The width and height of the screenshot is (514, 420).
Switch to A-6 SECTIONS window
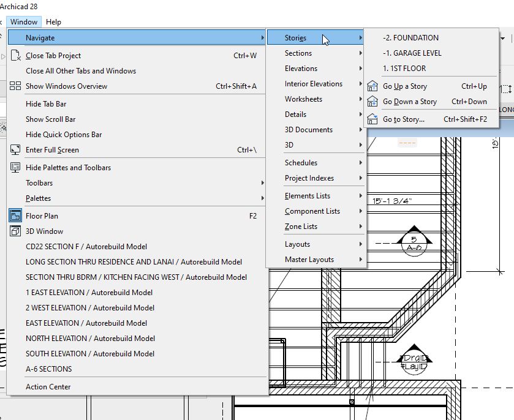[x=137, y=369]
